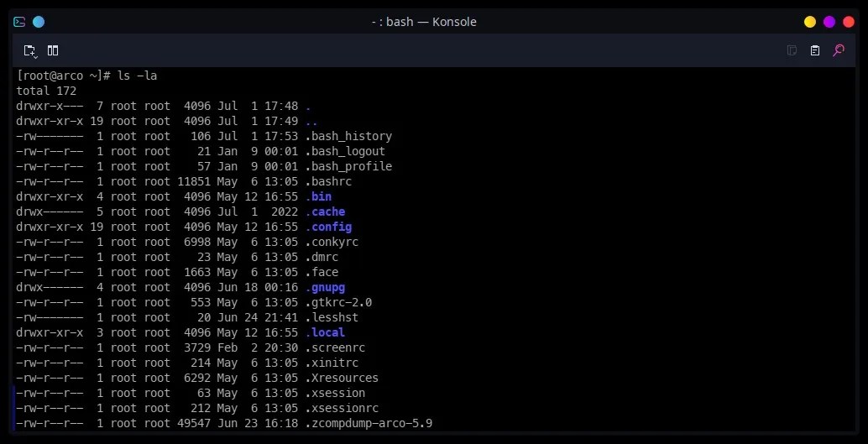Image resolution: width=868 pixels, height=444 pixels.
Task: Click the time 16:18 on .zcompdump row
Action: click(x=281, y=424)
